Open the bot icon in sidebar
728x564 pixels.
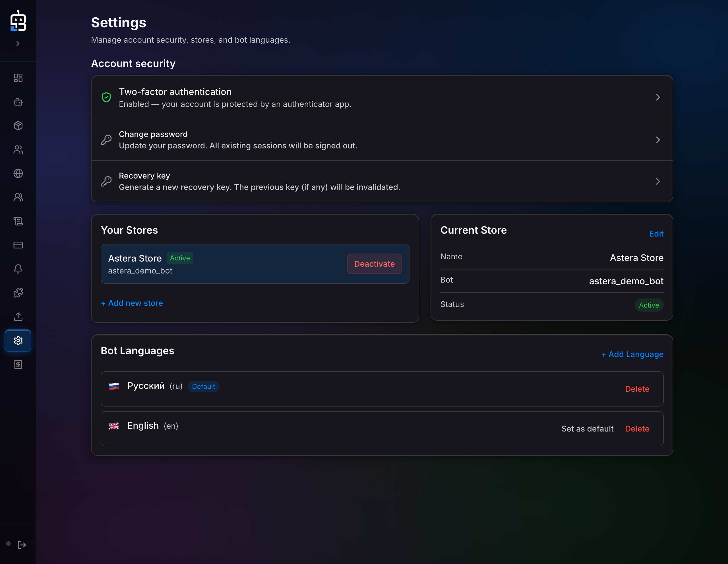pos(18,101)
